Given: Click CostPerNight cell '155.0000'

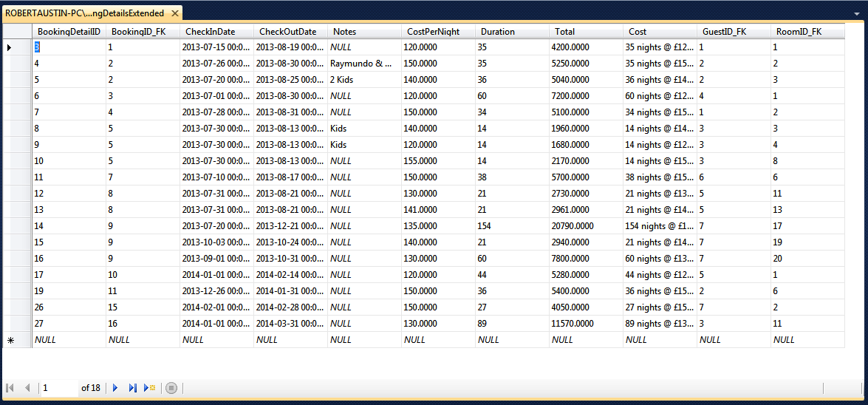Looking at the screenshot, I should point(438,161).
